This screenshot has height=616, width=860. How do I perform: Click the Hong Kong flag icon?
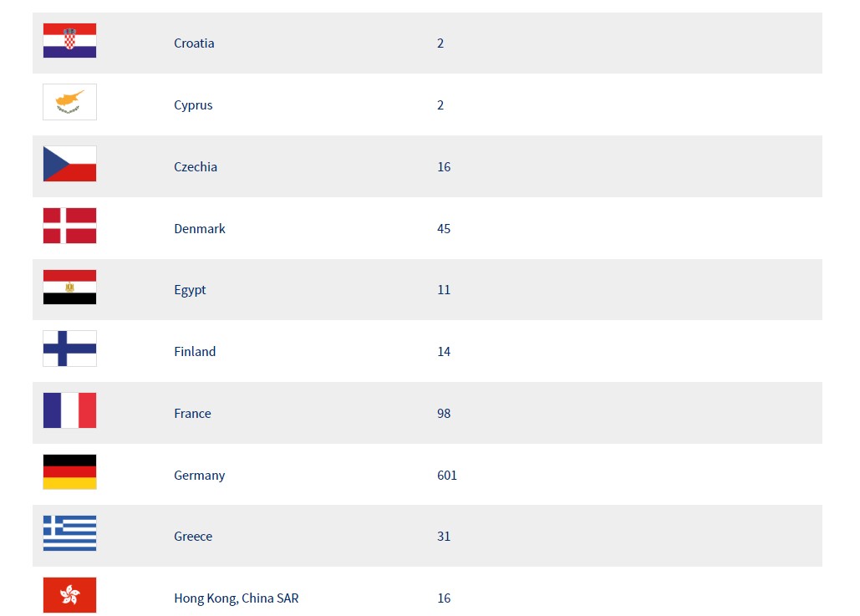tap(69, 594)
